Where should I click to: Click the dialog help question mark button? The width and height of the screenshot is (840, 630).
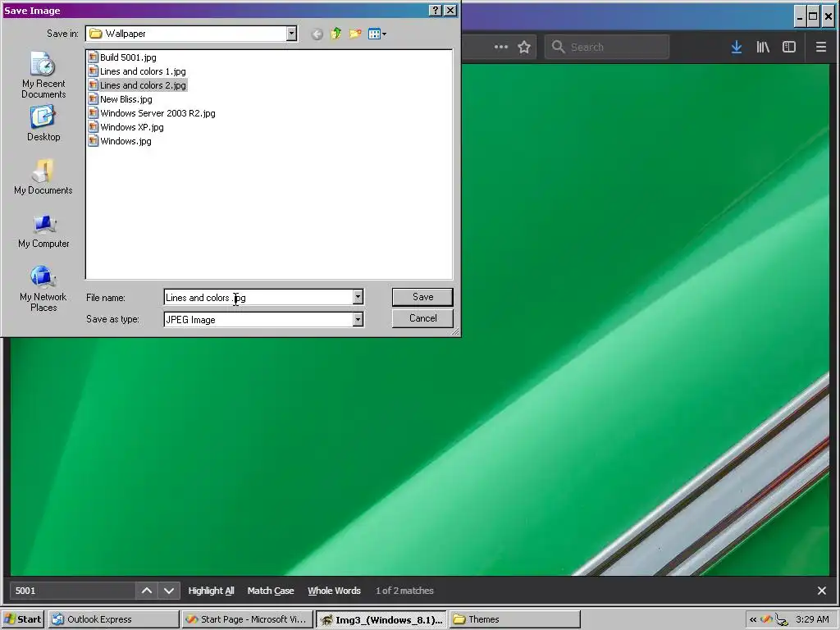pyautogui.click(x=436, y=10)
